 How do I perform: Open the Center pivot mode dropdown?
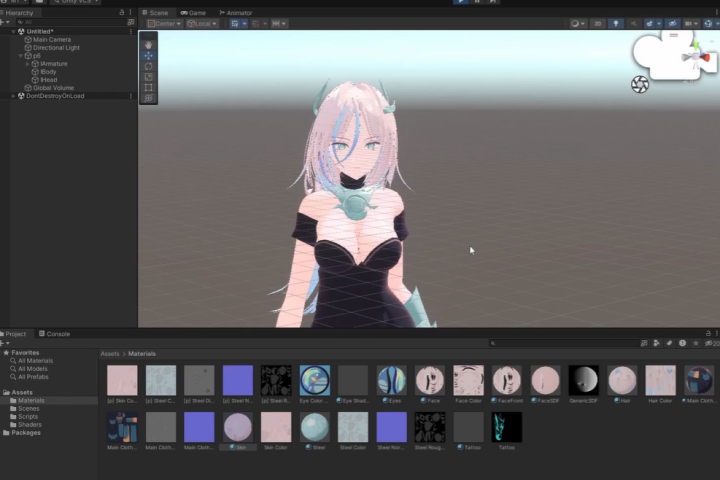[164, 23]
